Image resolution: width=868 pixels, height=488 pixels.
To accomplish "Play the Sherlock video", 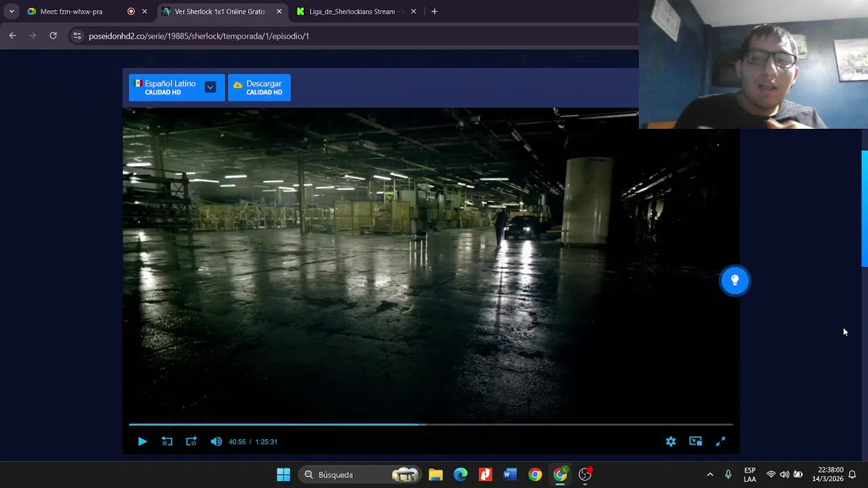I will [x=142, y=441].
